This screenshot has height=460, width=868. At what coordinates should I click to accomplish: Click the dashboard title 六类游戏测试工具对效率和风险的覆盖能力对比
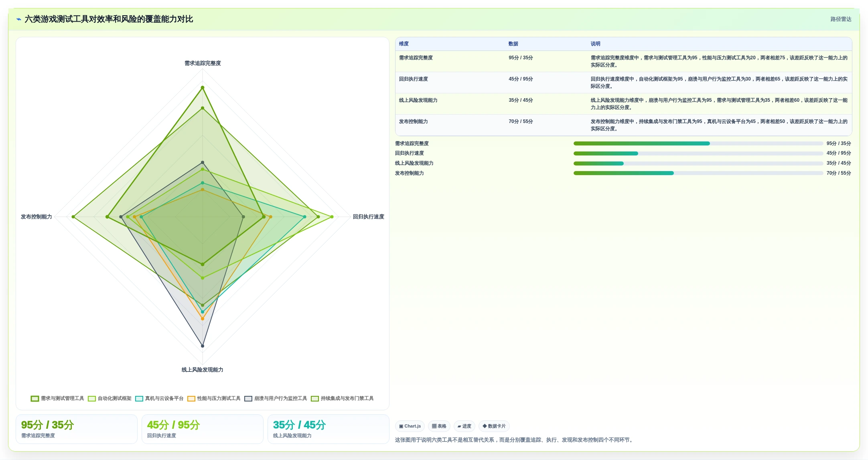(x=109, y=19)
